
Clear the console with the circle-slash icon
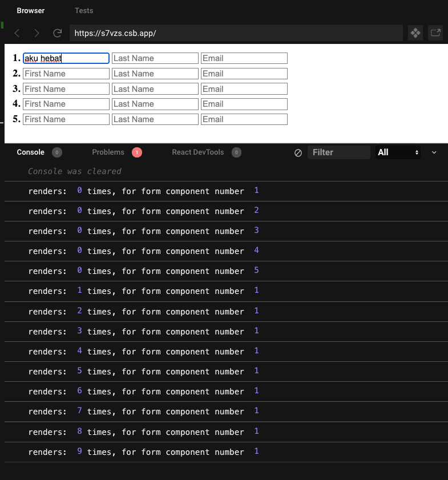298,152
